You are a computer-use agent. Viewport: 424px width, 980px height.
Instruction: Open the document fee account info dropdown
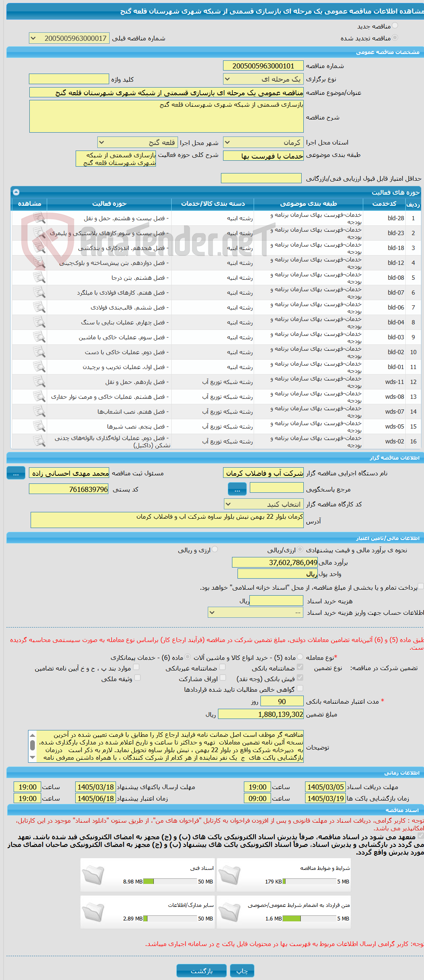coord(255,613)
